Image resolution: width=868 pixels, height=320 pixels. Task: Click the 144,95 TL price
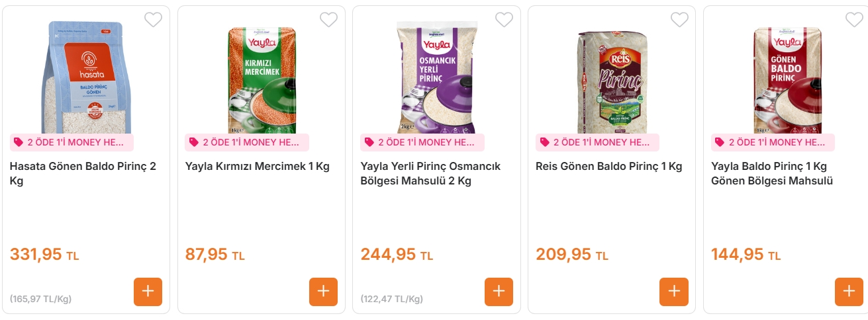[746, 255]
